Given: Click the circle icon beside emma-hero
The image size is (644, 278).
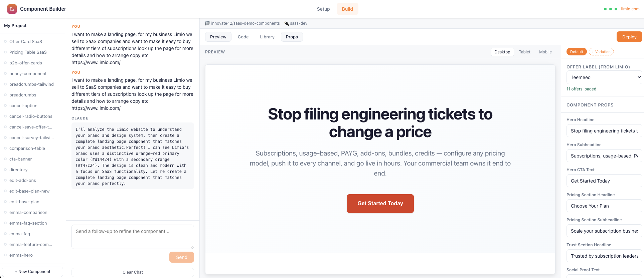Looking at the screenshot, I should tap(5, 255).
